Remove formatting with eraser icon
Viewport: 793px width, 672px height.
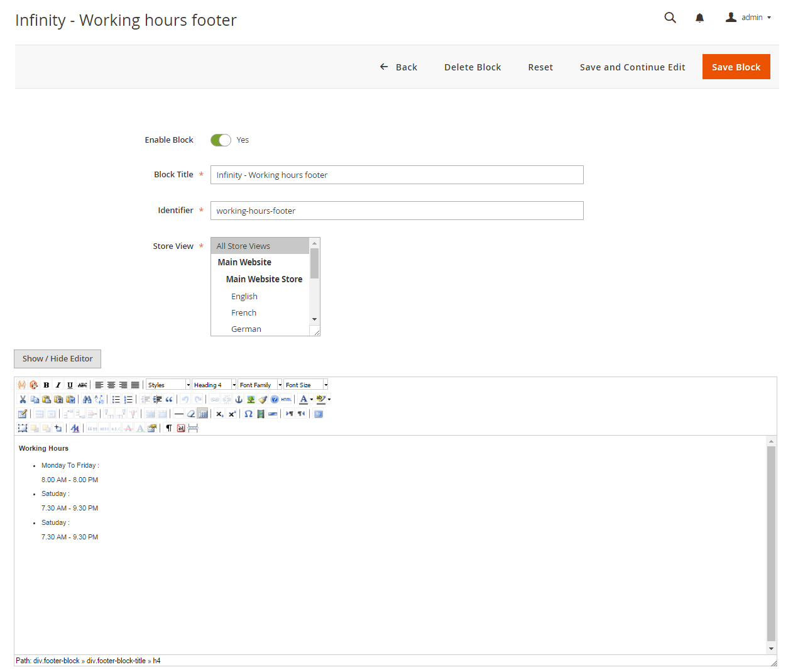click(191, 414)
